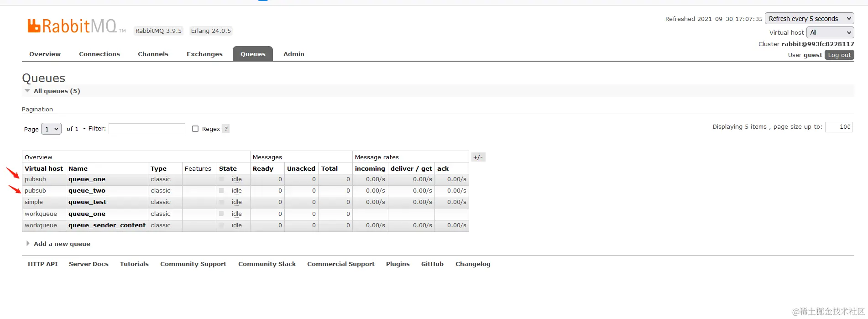Sort by Ready column header
This screenshot has width=868, height=319.
(263, 168)
